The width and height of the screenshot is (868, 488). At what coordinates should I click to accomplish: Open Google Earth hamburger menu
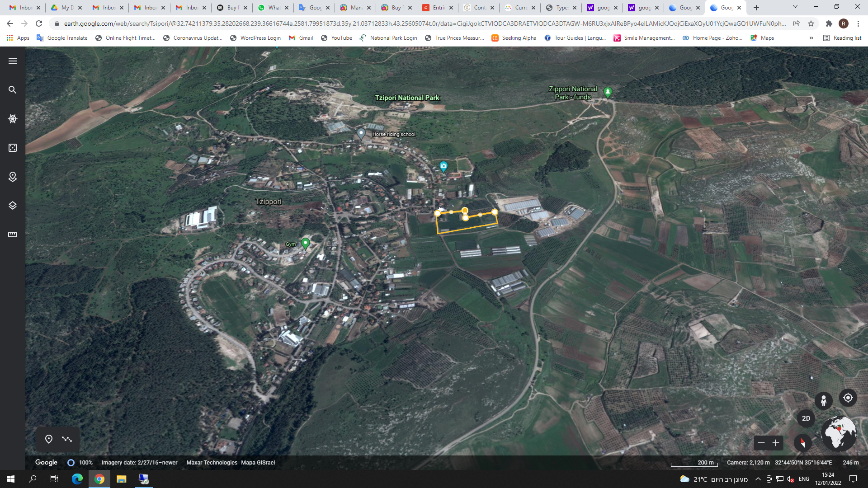click(x=13, y=61)
